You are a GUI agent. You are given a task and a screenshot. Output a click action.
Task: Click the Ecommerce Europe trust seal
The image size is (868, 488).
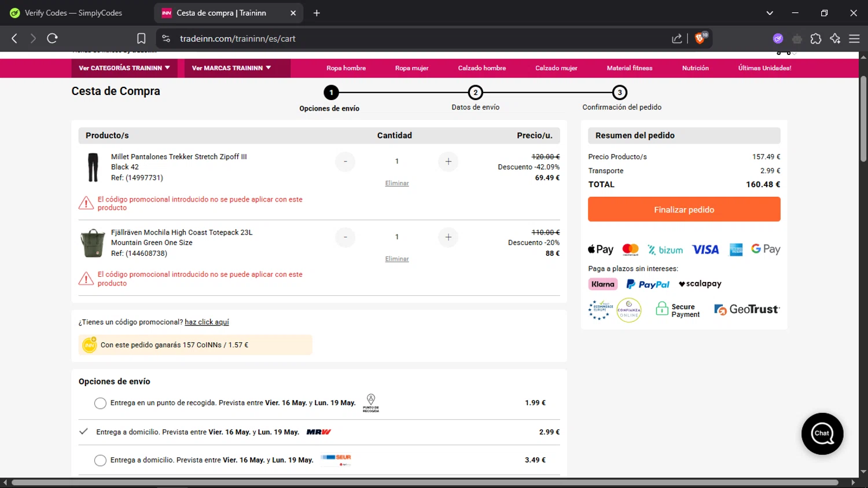tap(600, 310)
